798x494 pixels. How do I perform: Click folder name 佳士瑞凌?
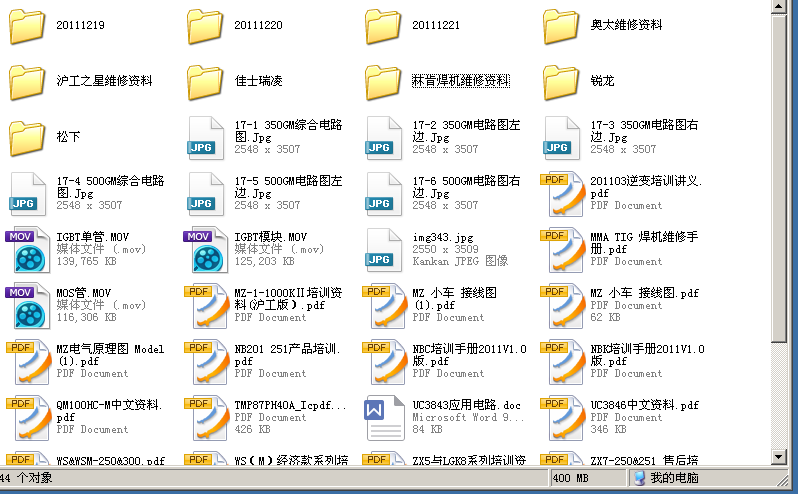pyautogui.click(x=259, y=81)
